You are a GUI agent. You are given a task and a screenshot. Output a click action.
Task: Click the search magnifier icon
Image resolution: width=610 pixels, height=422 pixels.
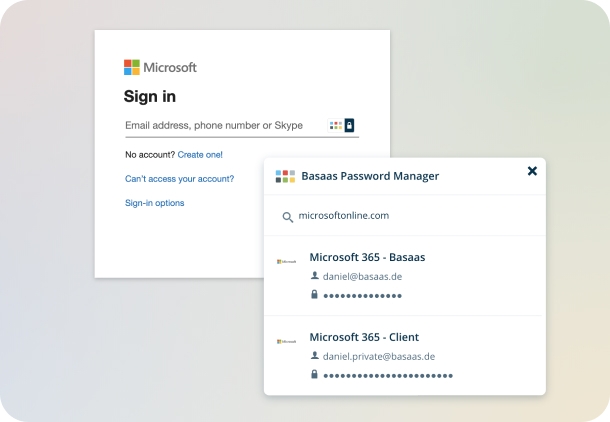pos(287,217)
